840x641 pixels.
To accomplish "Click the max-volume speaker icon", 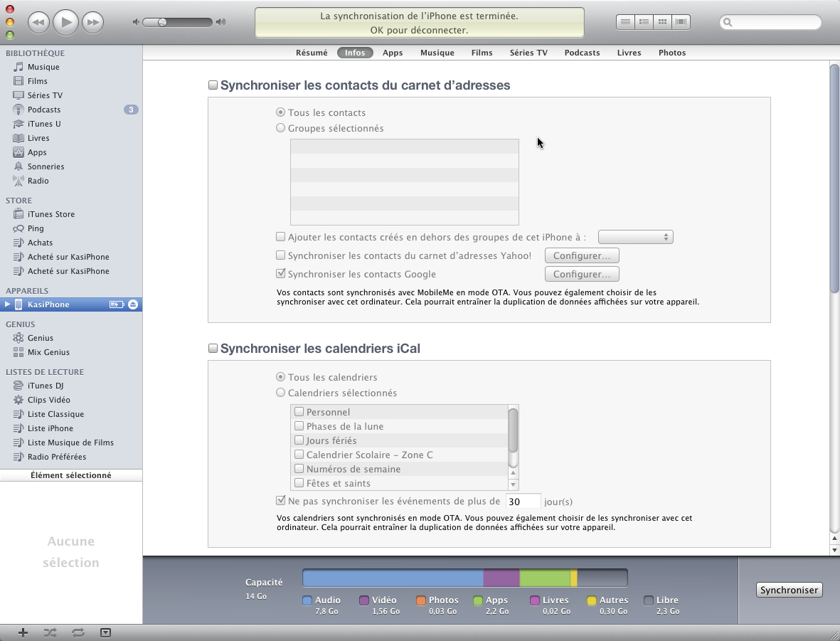I will (x=220, y=22).
